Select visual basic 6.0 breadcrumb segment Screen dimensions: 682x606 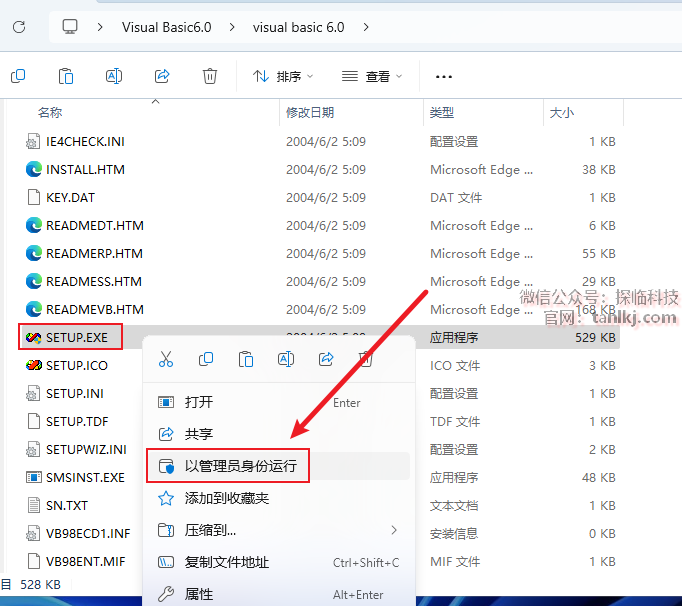pyautogui.click(x=298, y=27)
